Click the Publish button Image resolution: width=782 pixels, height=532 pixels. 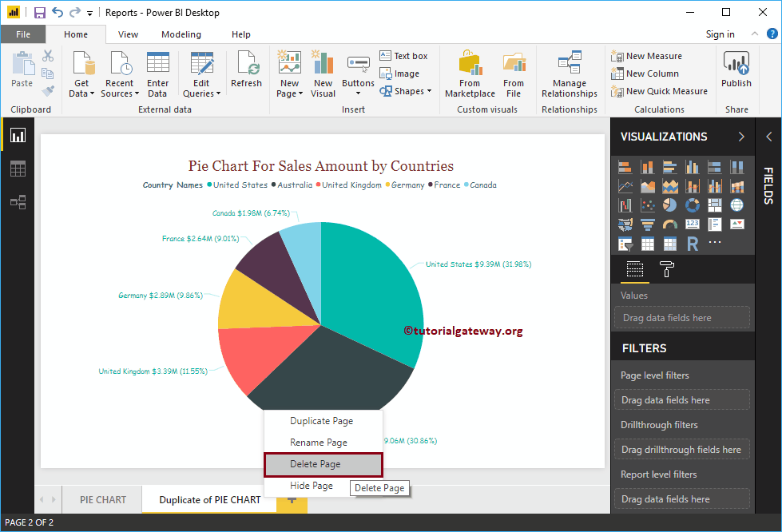pos(736,72)
